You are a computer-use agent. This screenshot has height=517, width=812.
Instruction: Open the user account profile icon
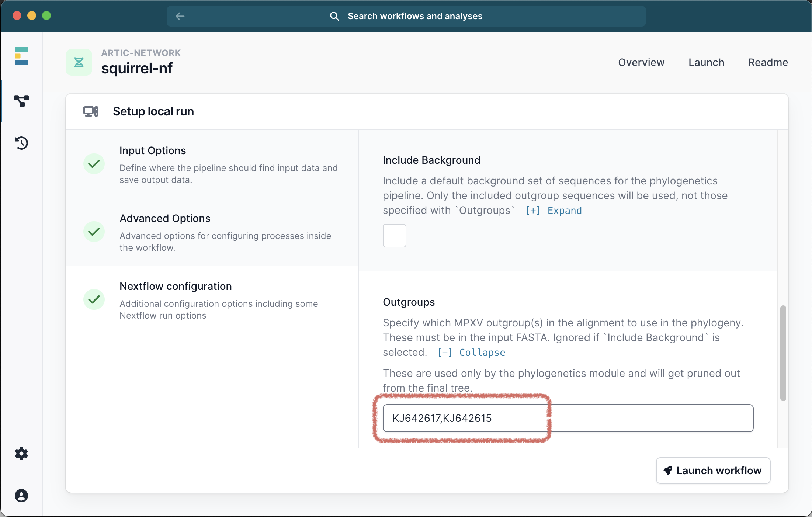tap(21, 495)
